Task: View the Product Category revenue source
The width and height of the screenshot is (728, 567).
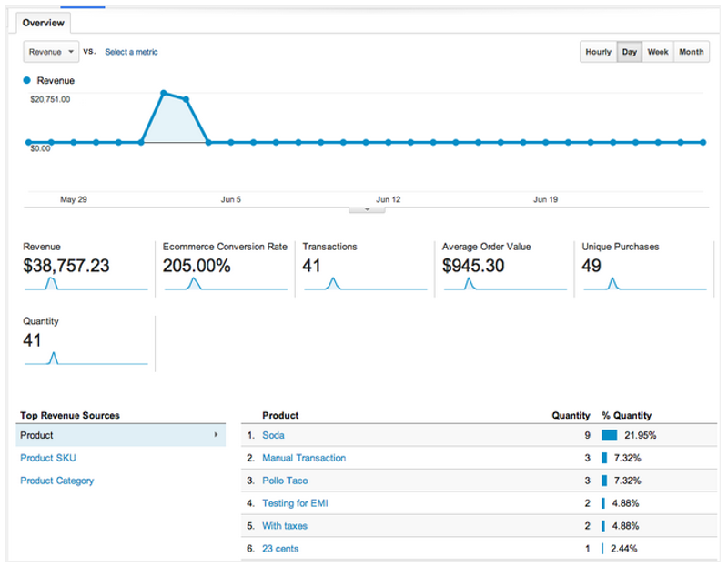Action: [56, 481]
